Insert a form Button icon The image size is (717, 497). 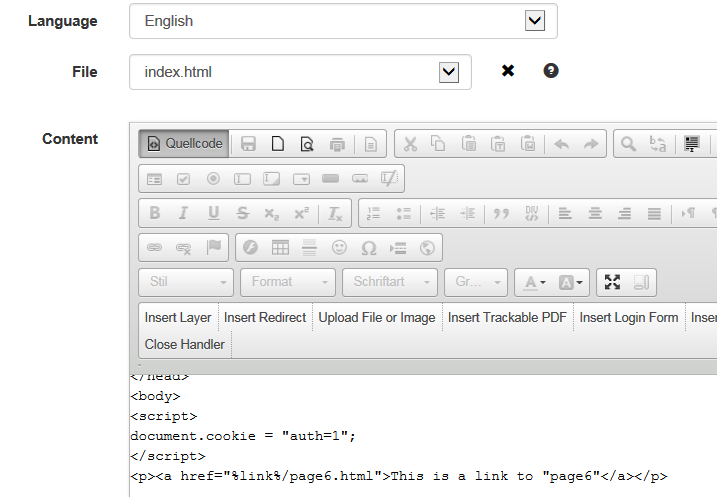[331, 179]
